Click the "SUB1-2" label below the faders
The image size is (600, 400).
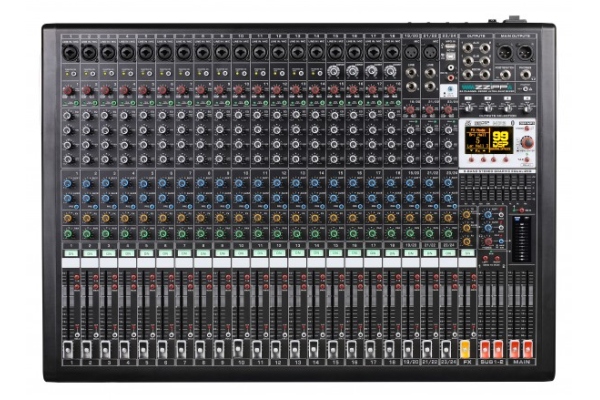[x=492, y=362]
